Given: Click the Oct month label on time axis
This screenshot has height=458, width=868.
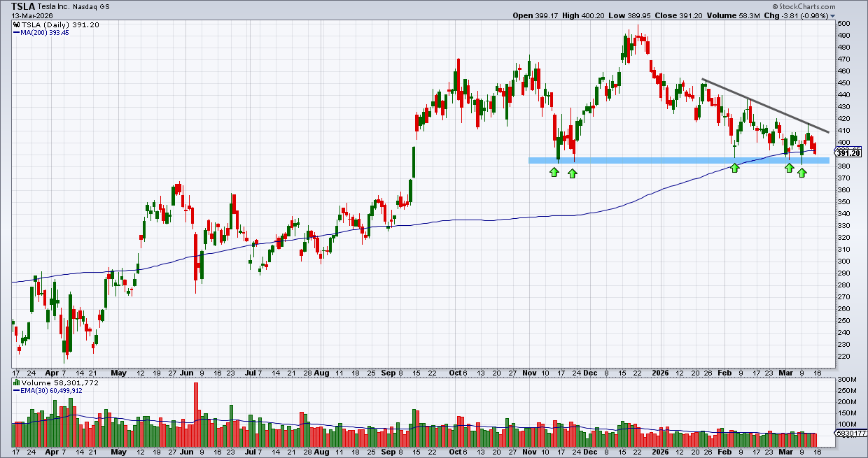Looking at the screenshot, I should (456, 373).
